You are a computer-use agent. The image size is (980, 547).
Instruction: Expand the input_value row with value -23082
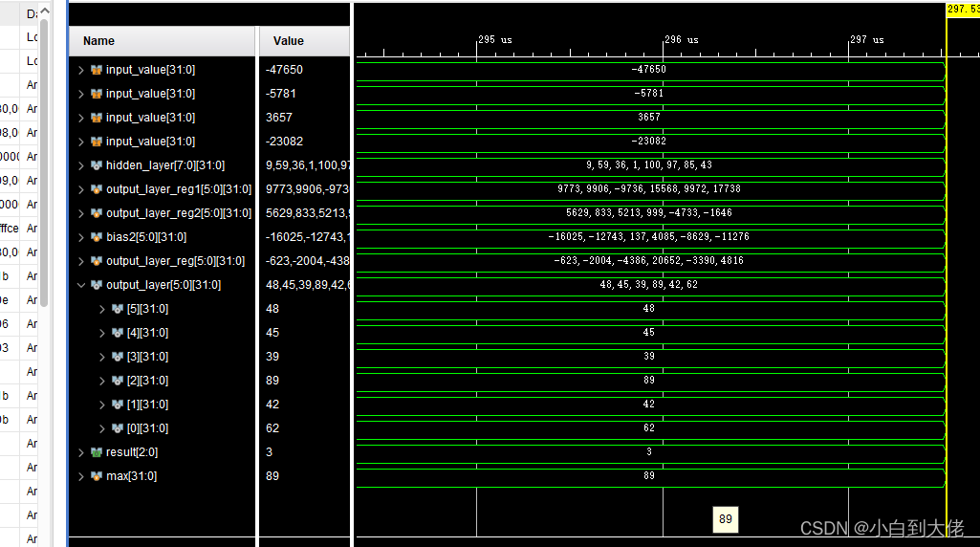80,142
